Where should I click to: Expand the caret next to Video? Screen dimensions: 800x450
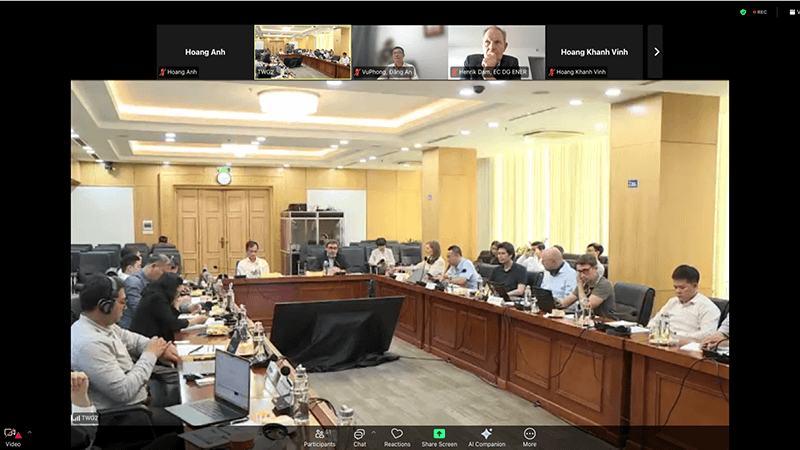click(x=28, y=432)
